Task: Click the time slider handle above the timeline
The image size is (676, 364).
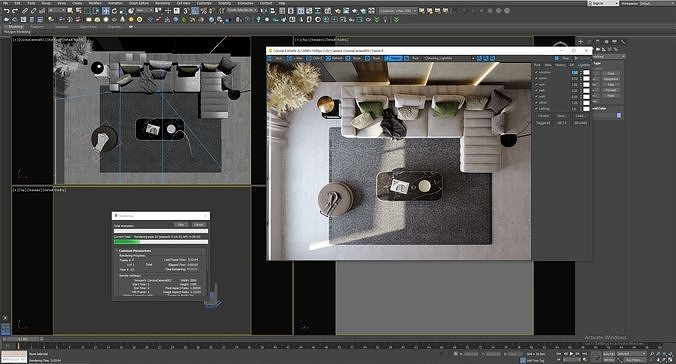Action: click(x=22, y=339)
